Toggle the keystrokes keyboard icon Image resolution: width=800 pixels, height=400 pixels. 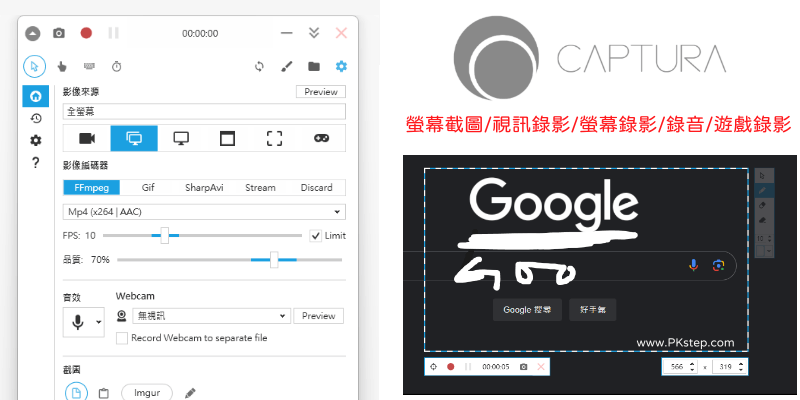[89, 66]
